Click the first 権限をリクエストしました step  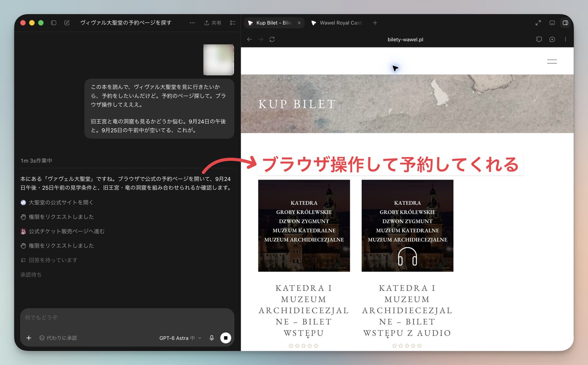pos(57,217)
